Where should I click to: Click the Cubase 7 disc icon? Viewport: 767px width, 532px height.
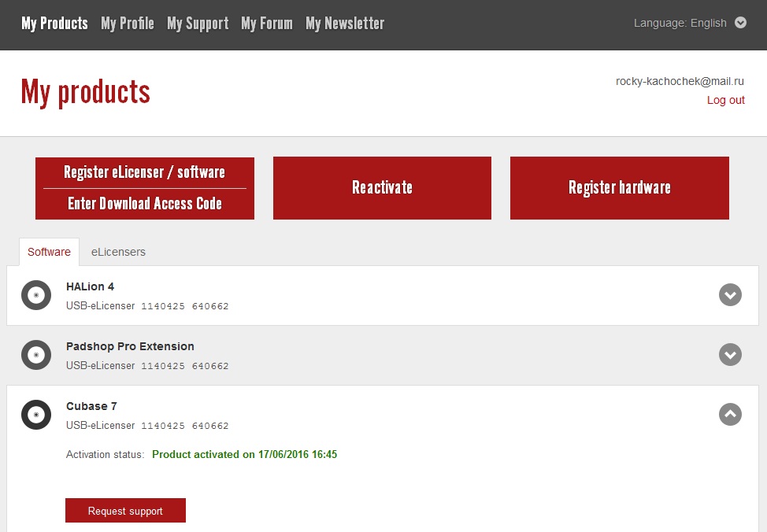tap(36, 415)
